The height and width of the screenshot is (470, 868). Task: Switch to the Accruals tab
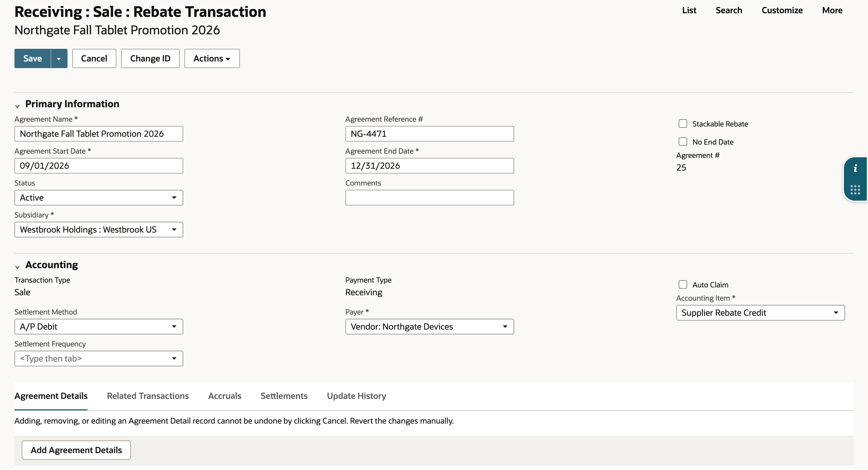pos(225,396)
